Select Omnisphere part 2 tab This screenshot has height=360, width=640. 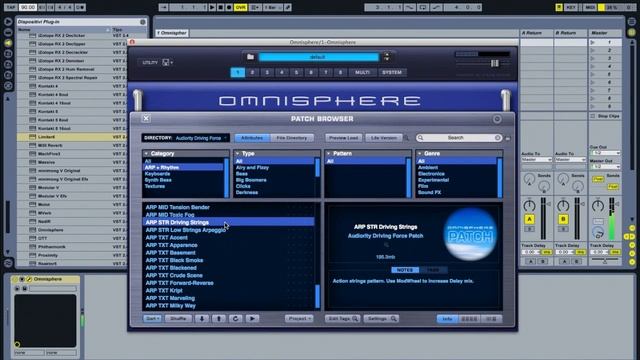coord(252,72)
